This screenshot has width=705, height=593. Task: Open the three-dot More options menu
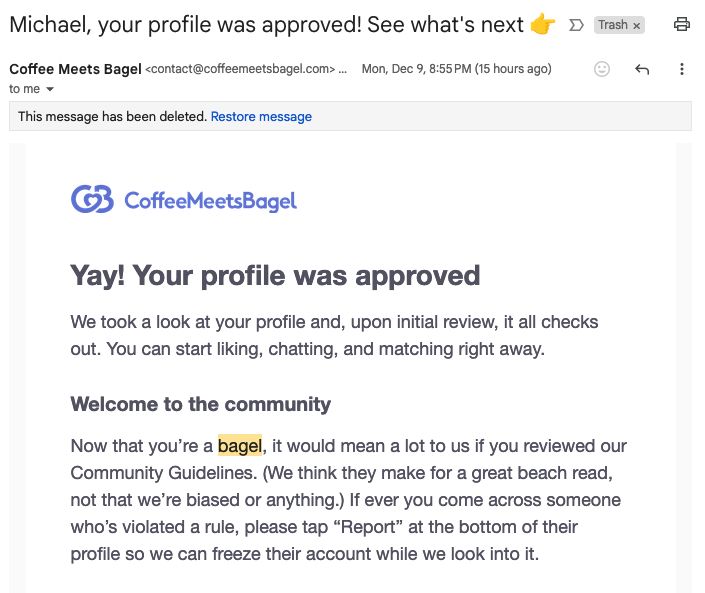[x=682, y=69]
